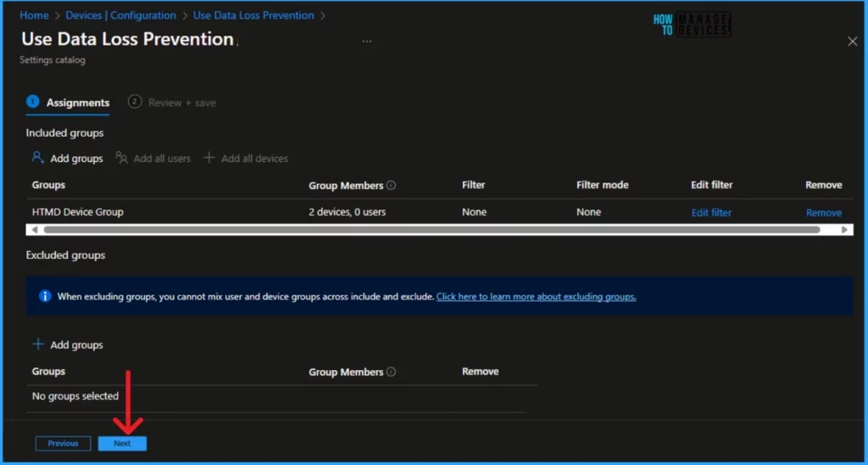Viewport: 868px width, 465px height.
Task: Open Use Data Loss Prevention breadcrumb
Action: [253, 15]
